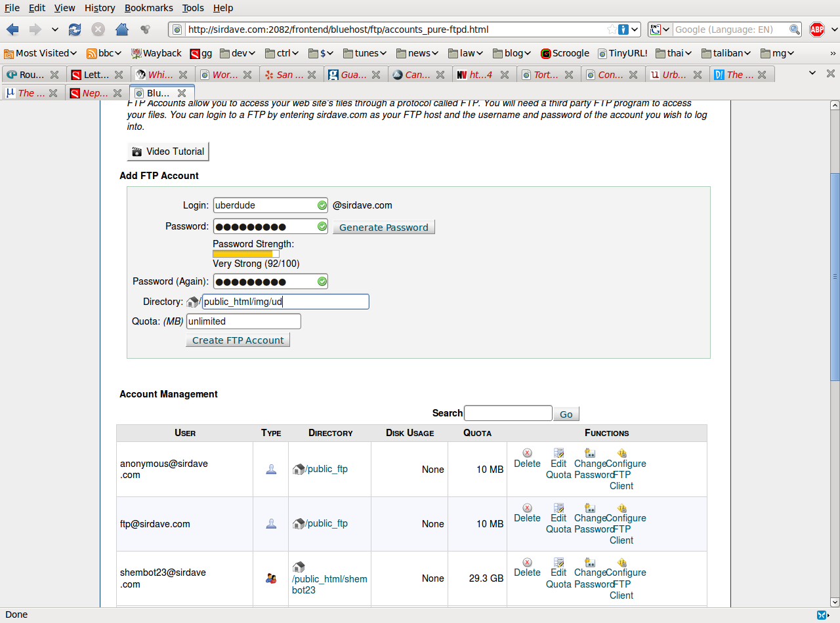
Task: Expand the Most Visited bookmarks dropdown
Action: (x=41, y=53)
